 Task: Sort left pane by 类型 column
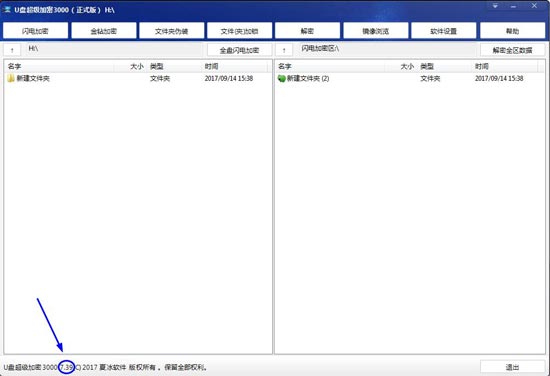click(174, 66)
